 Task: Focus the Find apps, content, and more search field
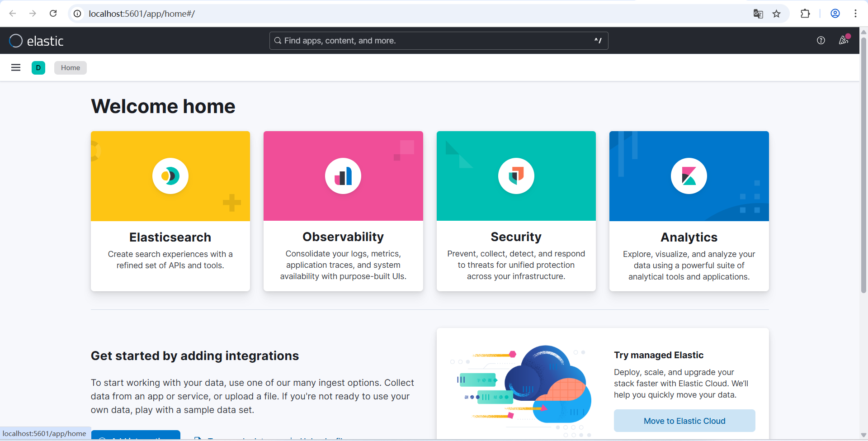click(439, 41)
